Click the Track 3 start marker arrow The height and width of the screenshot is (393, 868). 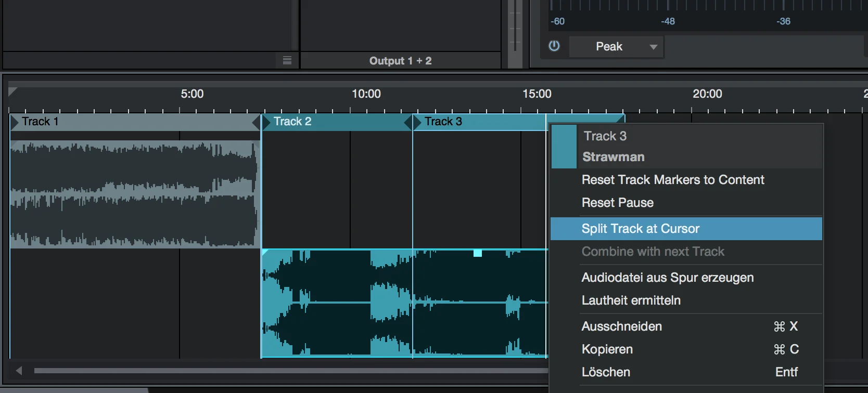[417, 122]
